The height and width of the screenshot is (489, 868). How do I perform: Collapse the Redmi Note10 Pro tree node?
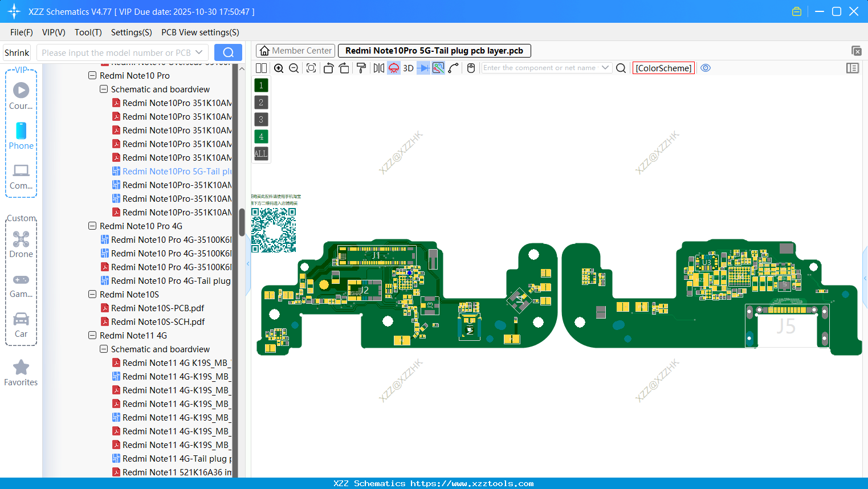[92, 75]
